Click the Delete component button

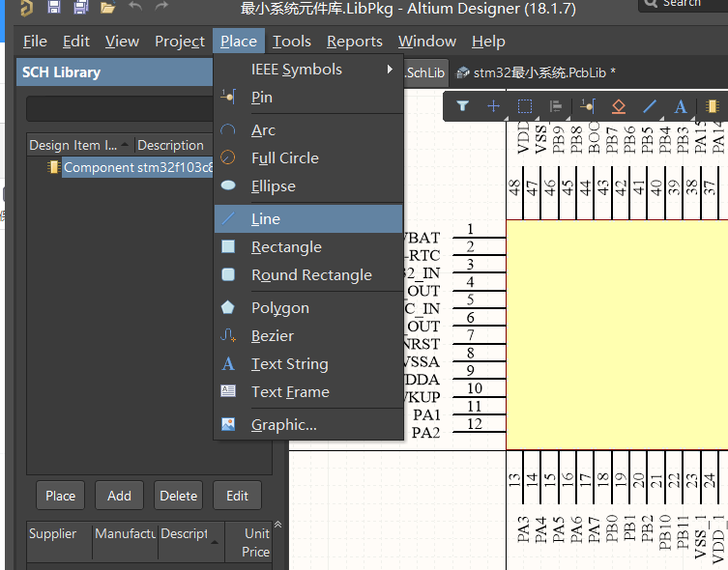click(178, 496)
